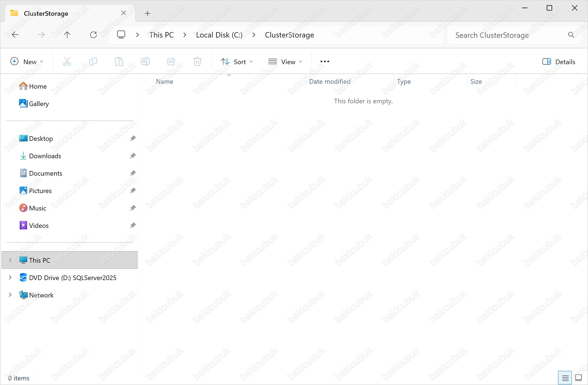
Task: Go up one folder level
Action: tap(67, 35)
